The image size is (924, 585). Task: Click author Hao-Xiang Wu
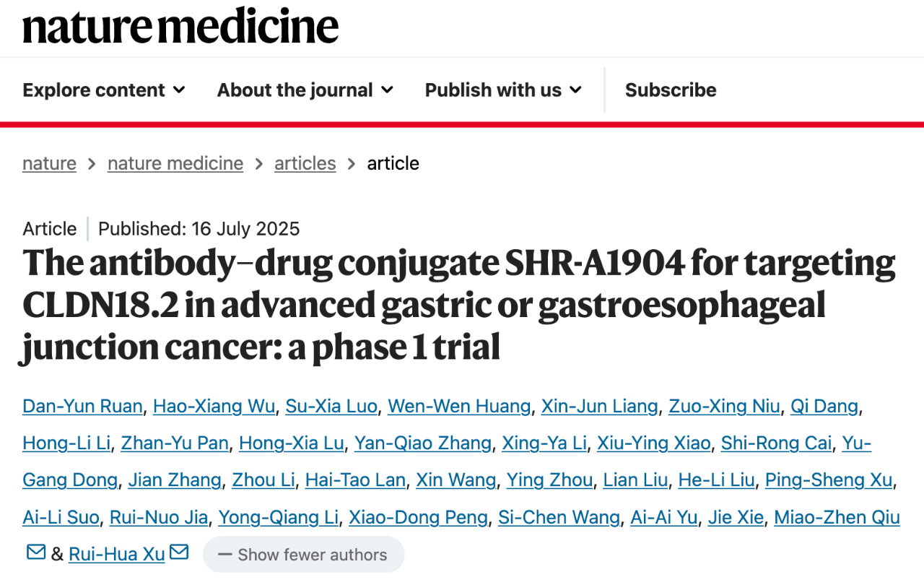pos(214,406)
